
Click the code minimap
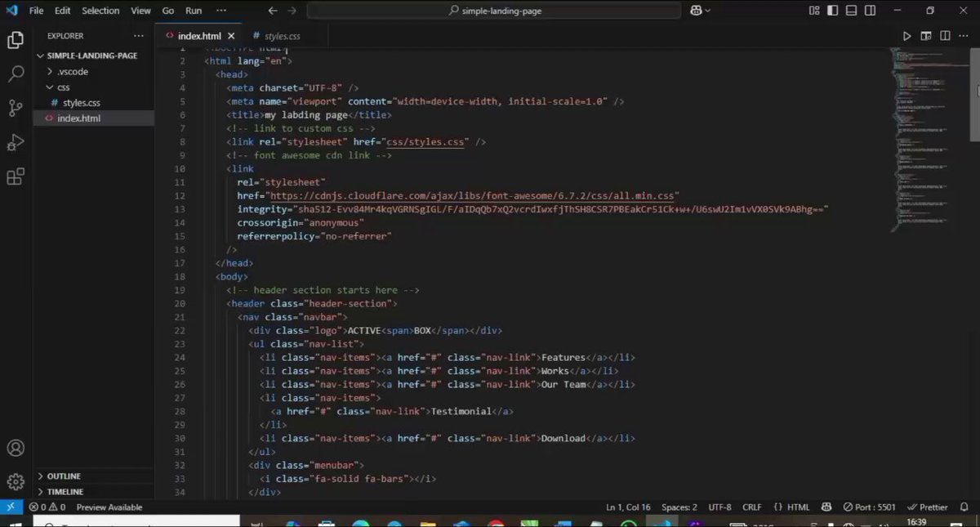click(x=928, y=139)
